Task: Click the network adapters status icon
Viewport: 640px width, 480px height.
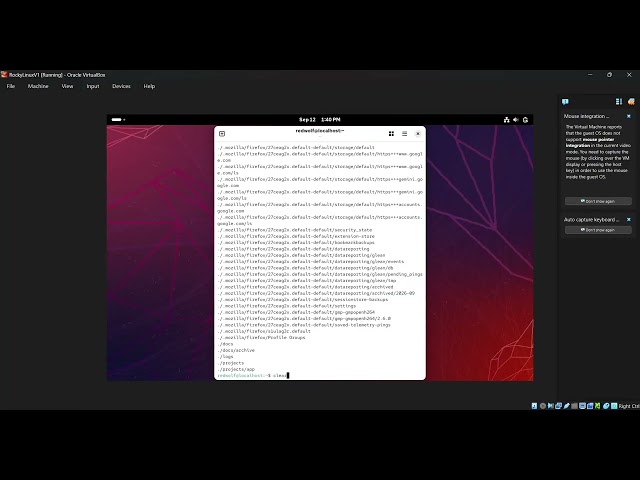Action: (558, 406)
